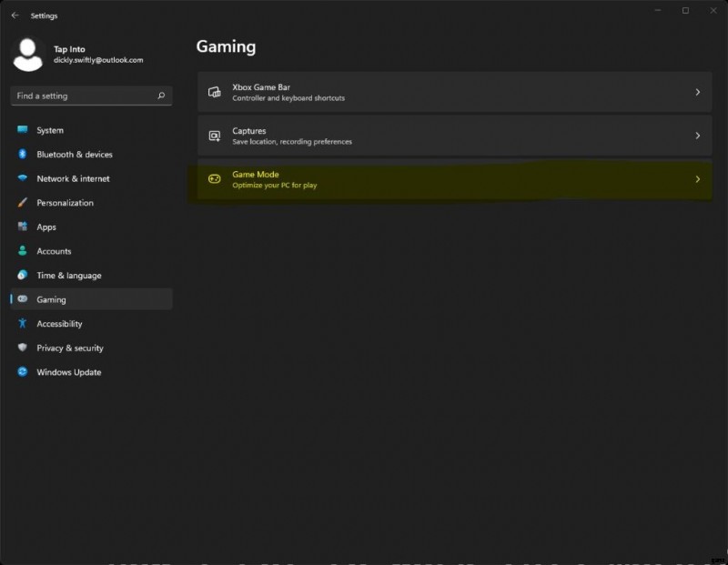Go to Network & internet
This screenshot has width=728, height=565.
[92, 178]
